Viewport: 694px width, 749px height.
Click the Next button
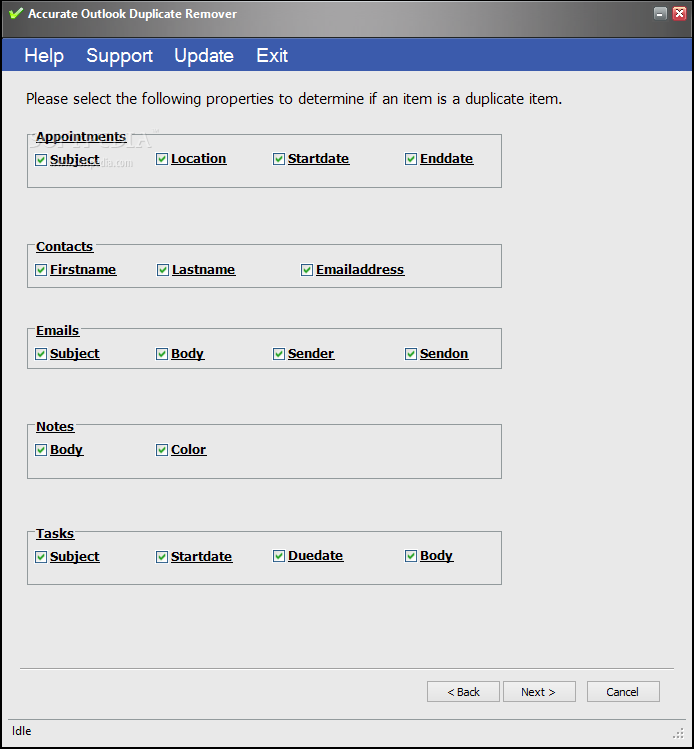(x=538, y=692)
